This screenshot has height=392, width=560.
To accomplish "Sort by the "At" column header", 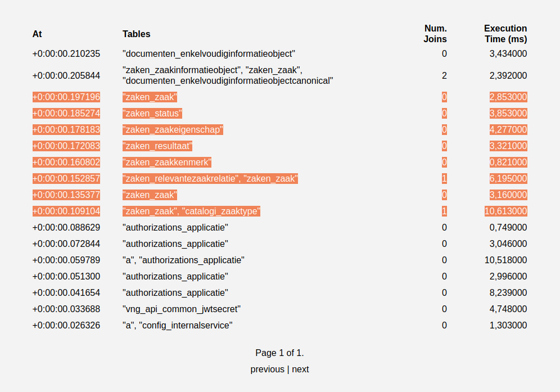I will tap(37, 34).
